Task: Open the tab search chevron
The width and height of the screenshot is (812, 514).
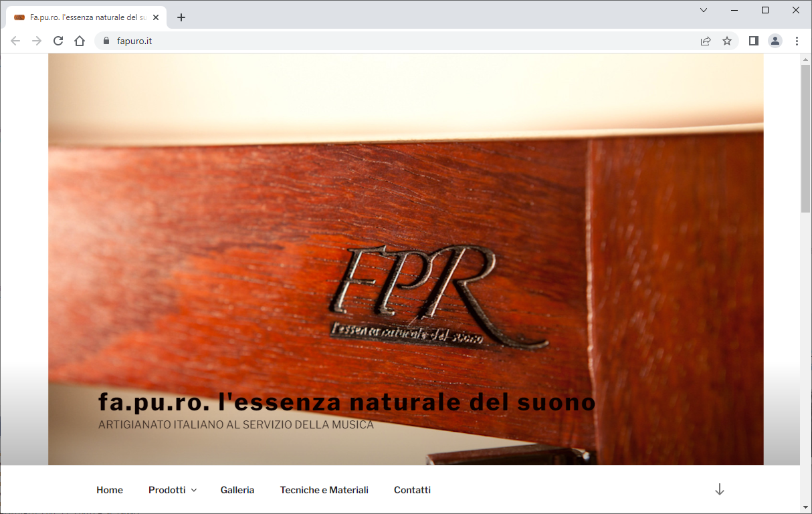Action: click(704, 10)
